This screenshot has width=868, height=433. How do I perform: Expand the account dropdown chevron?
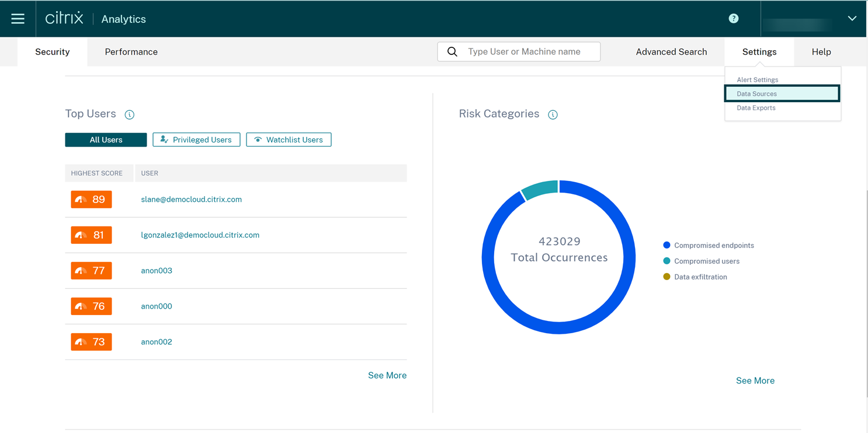(x=852, y=19)
